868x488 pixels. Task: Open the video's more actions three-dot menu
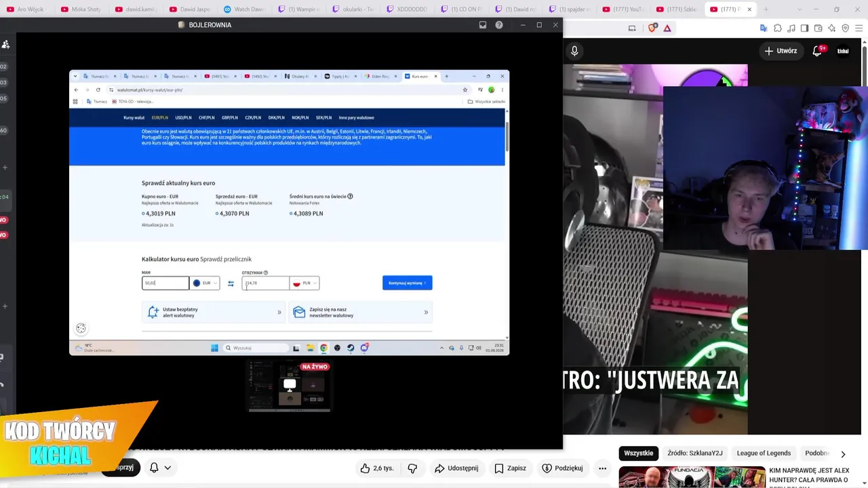point(602,468)
